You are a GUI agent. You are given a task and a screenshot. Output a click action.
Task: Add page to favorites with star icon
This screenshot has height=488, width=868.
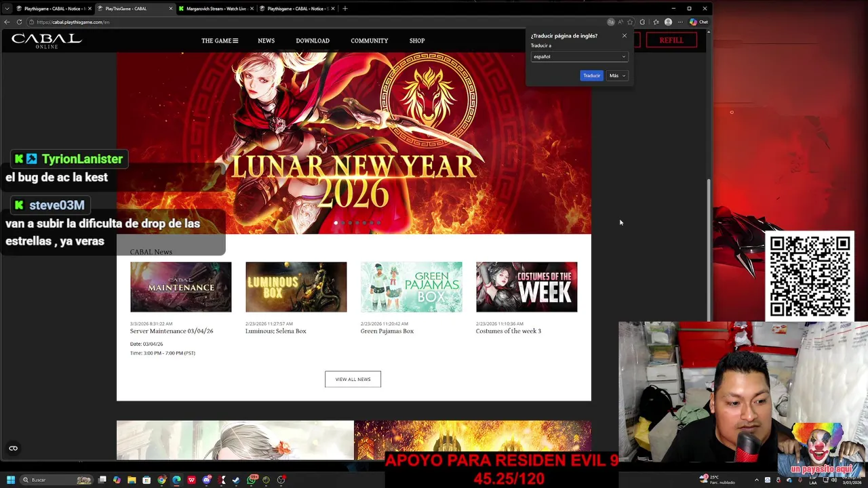pos(630,22)
